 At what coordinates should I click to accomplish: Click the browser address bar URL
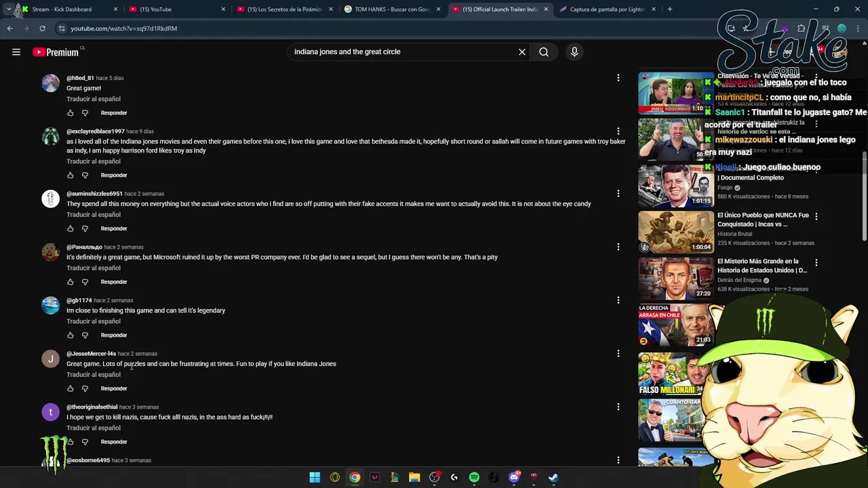[x=124, y=28]
